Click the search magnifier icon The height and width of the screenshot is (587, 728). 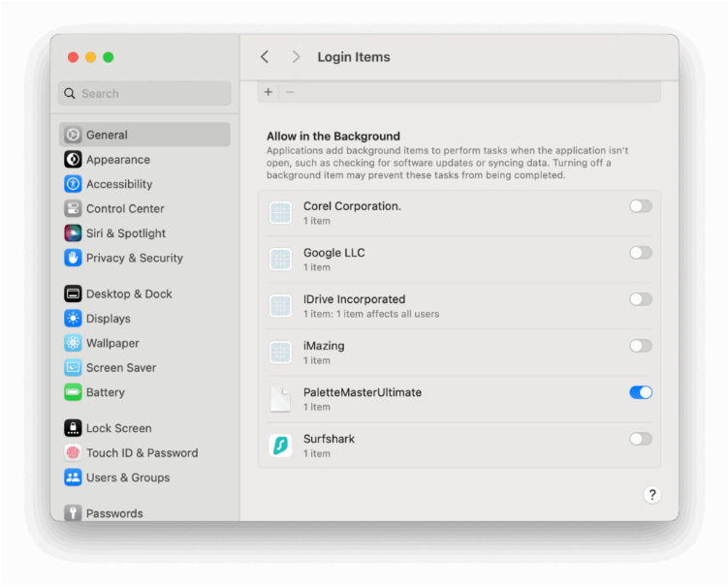[x=70, y=93]
